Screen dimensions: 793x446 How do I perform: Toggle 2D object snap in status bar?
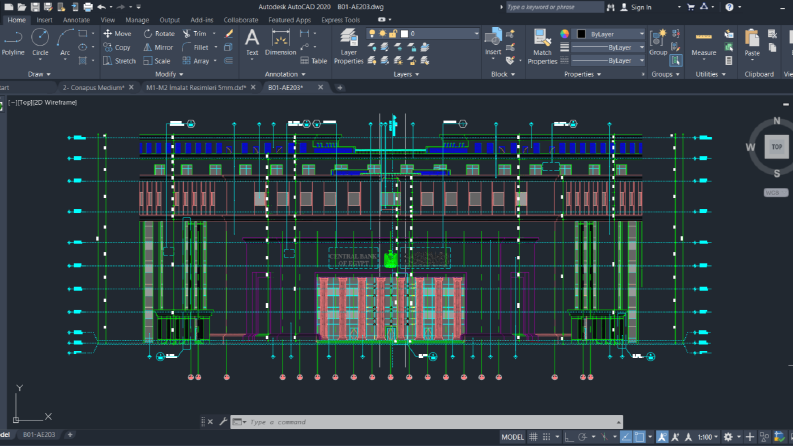[x=639, y=437]
